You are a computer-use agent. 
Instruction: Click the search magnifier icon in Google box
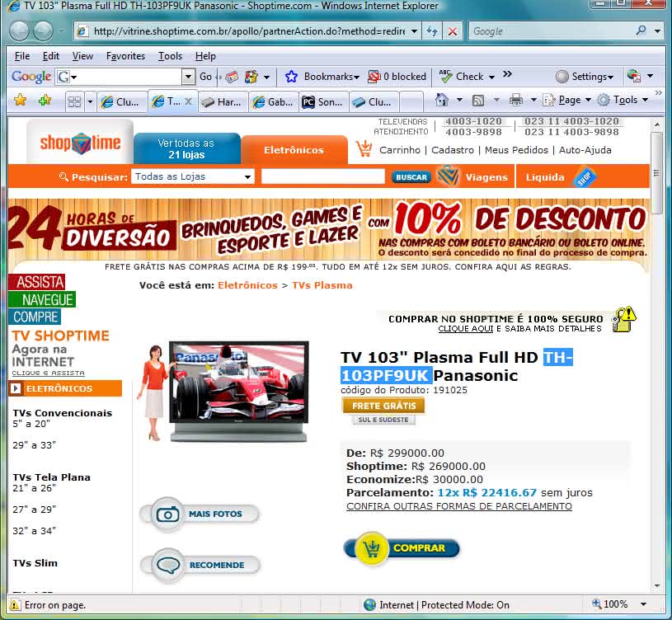[x=641, y=31]
